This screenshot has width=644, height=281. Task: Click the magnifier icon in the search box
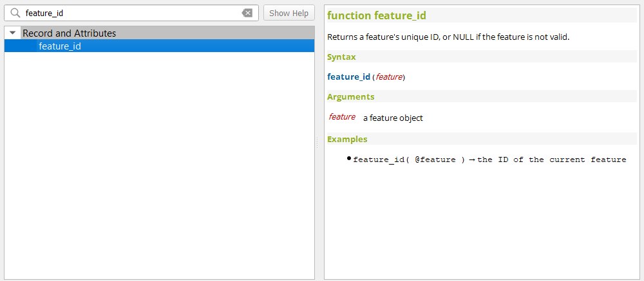(15, 13)
